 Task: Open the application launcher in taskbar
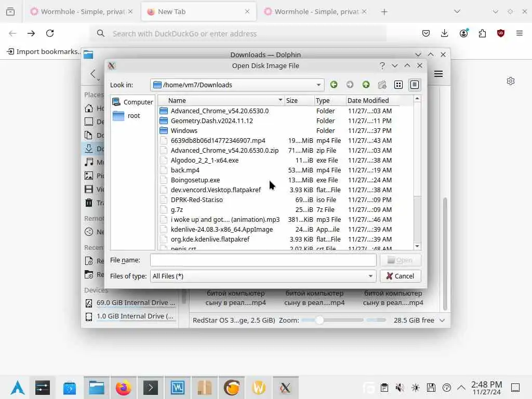click(x=17, y=388)
